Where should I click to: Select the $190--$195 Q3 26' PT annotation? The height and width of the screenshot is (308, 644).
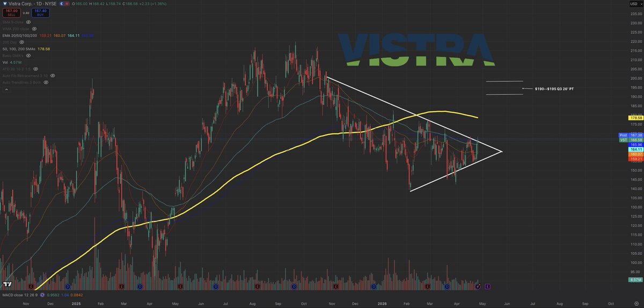pos(555,88)
